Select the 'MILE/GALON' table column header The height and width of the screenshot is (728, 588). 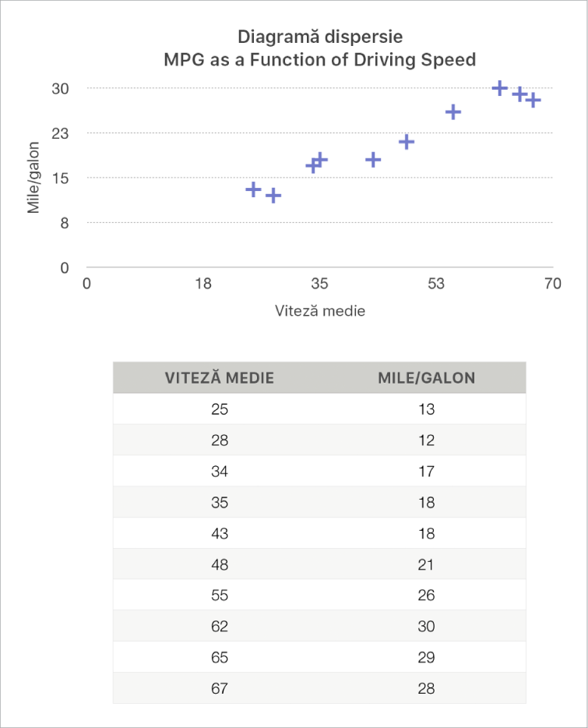coord(426,378)
